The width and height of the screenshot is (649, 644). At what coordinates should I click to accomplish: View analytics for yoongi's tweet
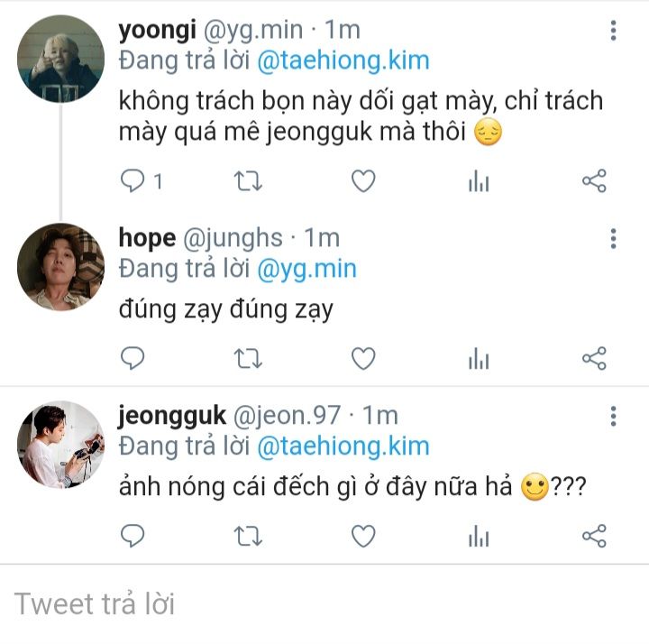tap(478, 181)
